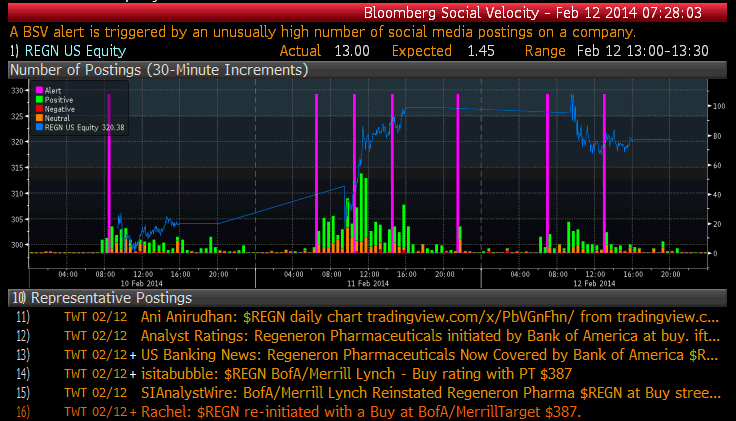Screen dimensions: 736x421
Task: Open the Ani Anirudhan daily chart posting
Action: 430,316
